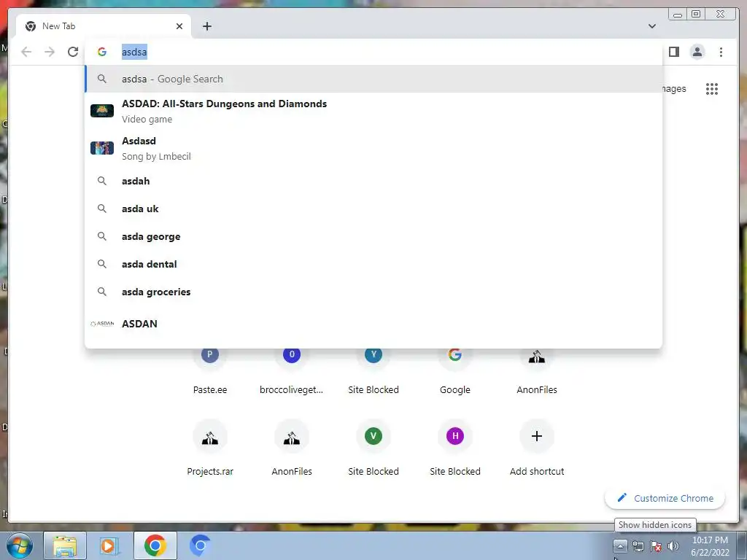Click Add shortcut tile
The width and height of the screenshot is (747, 560).
[x=537, y=448]
